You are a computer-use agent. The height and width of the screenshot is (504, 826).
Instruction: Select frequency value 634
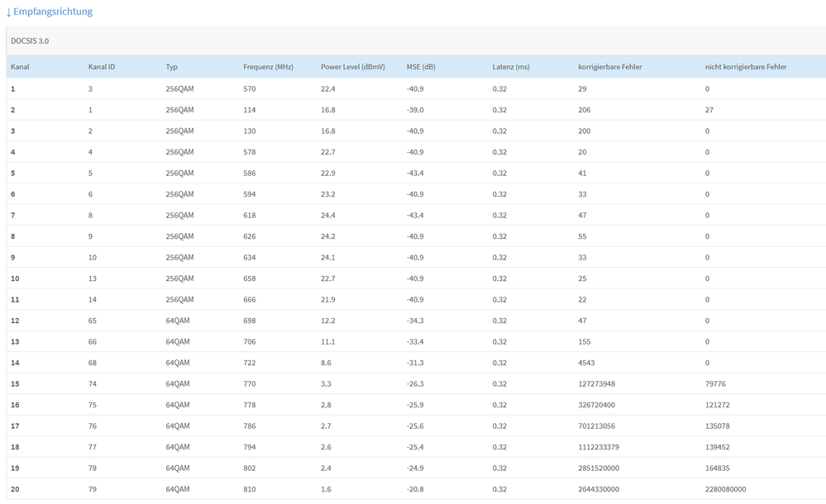249,258
